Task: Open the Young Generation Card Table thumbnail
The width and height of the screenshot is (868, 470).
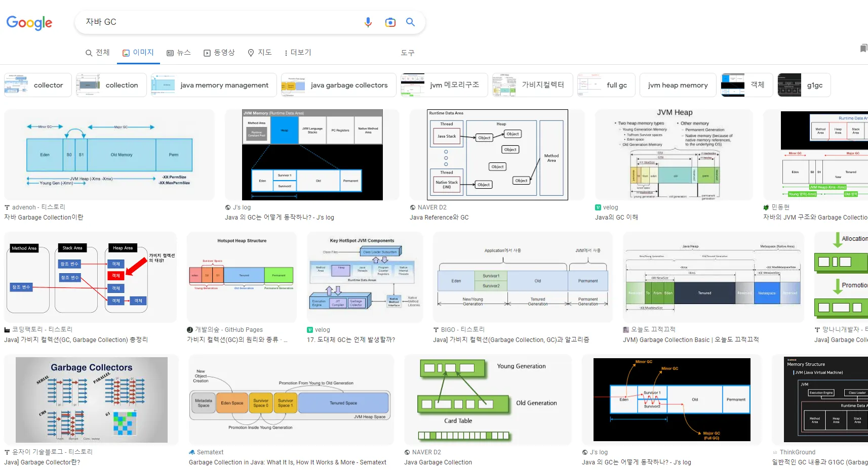Action: point(488,400)
